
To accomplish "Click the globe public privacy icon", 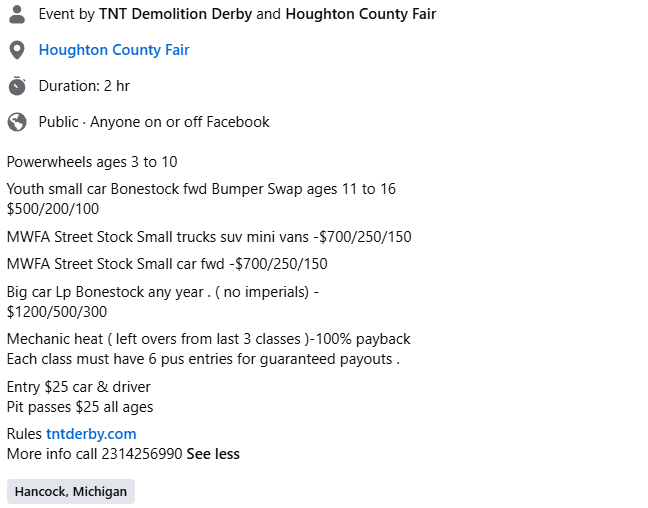I will point(17,122).
